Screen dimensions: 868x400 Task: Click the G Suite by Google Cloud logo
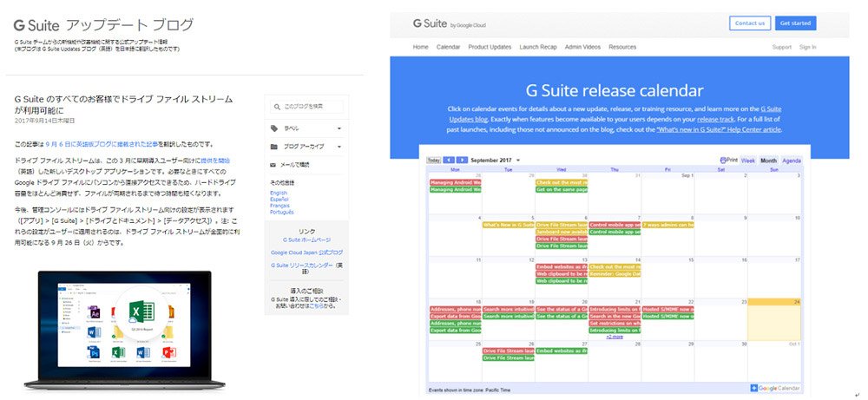449,23
